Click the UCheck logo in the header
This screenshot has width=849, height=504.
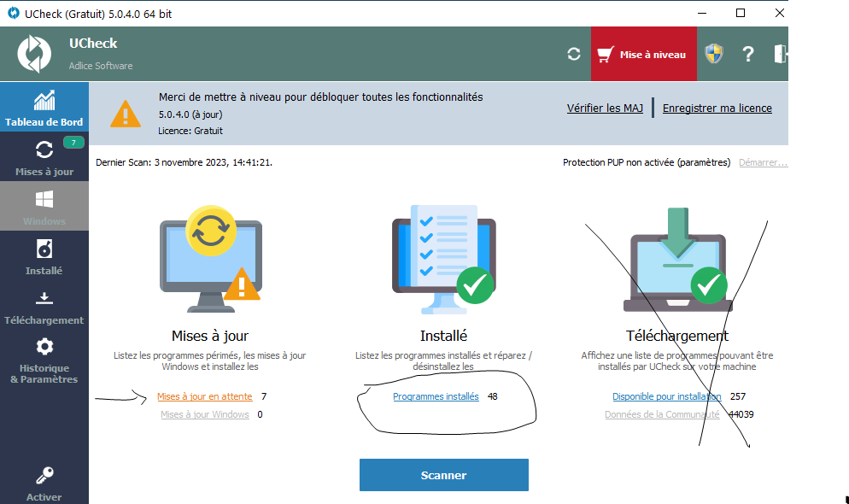click(34, 54)
